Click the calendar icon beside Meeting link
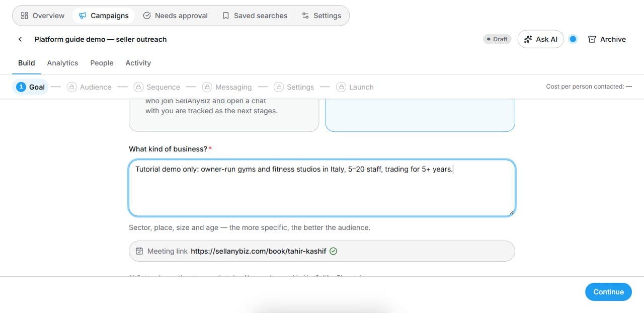Image resolution: width=644 pixels, height=313 pixels. (x=139, y=251)
